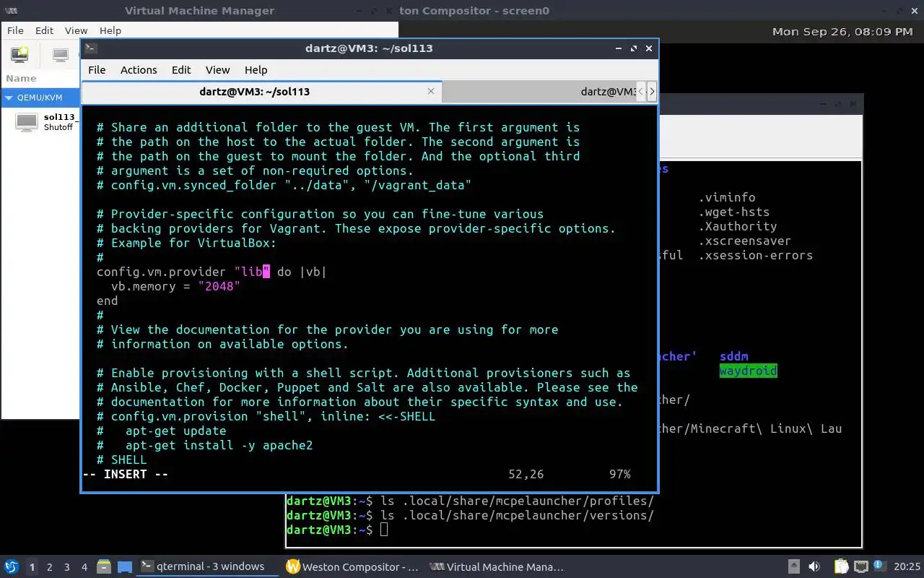Open the clipboard manager tray icon

click(x=841, y=566)
